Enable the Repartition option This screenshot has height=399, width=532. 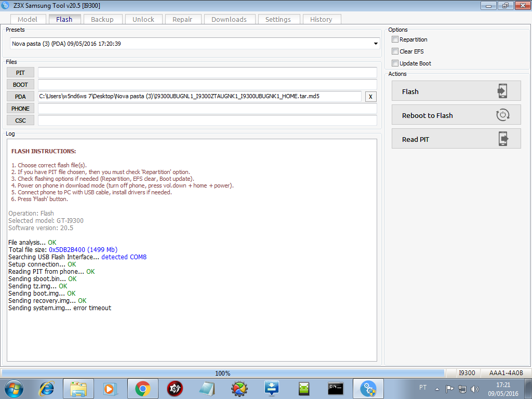click(395, 39)
